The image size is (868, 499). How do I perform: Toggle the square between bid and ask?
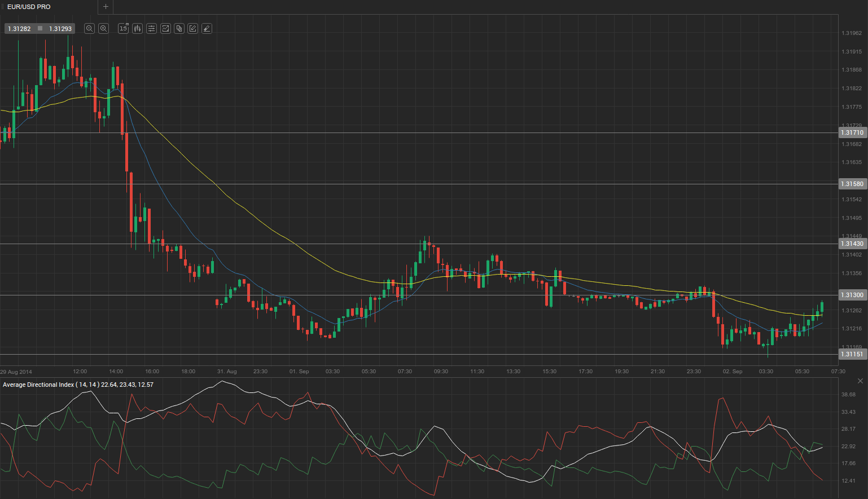point(40,29)
